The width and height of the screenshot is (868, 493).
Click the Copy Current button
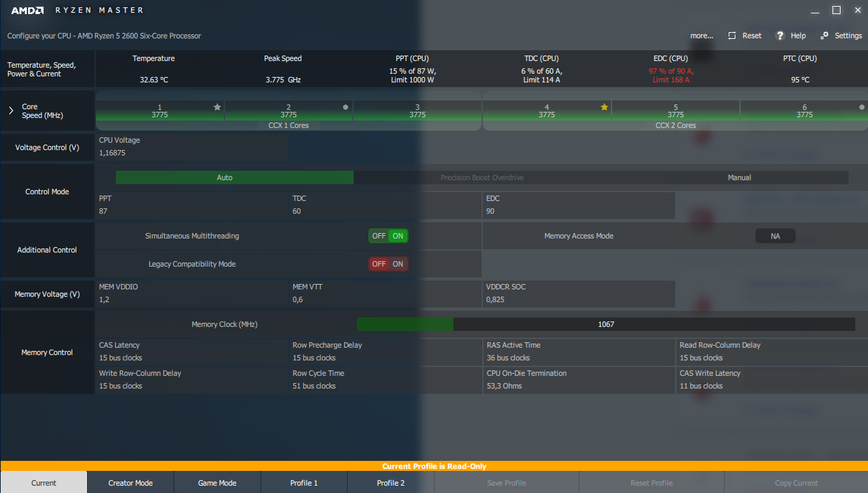tap(796, 482)
